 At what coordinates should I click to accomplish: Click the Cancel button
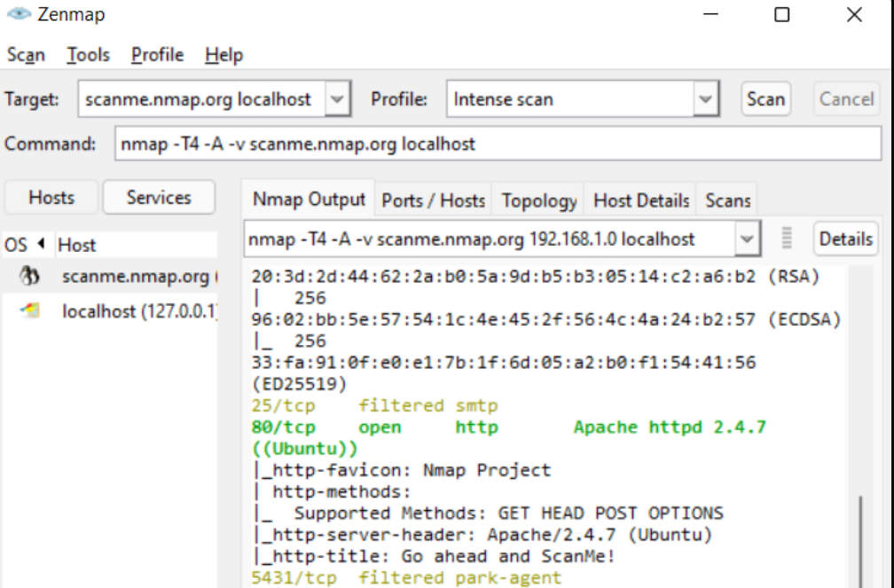[847, 99]
